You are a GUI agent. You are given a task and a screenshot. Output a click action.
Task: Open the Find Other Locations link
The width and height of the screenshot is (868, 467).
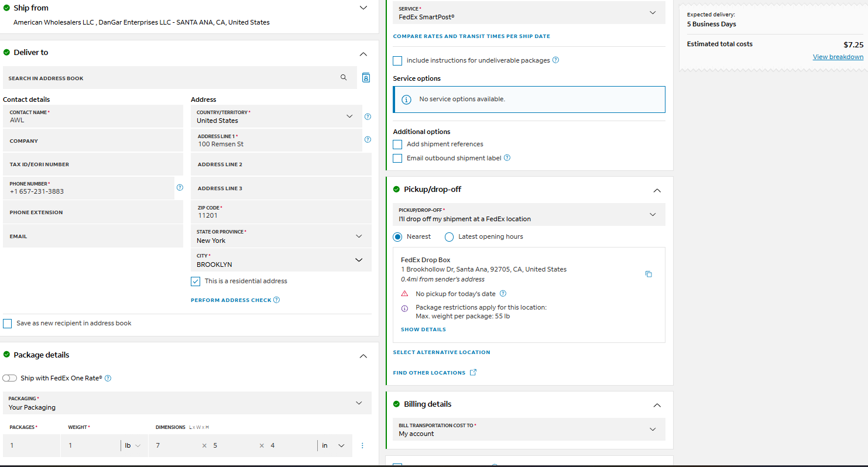point(429,373)
